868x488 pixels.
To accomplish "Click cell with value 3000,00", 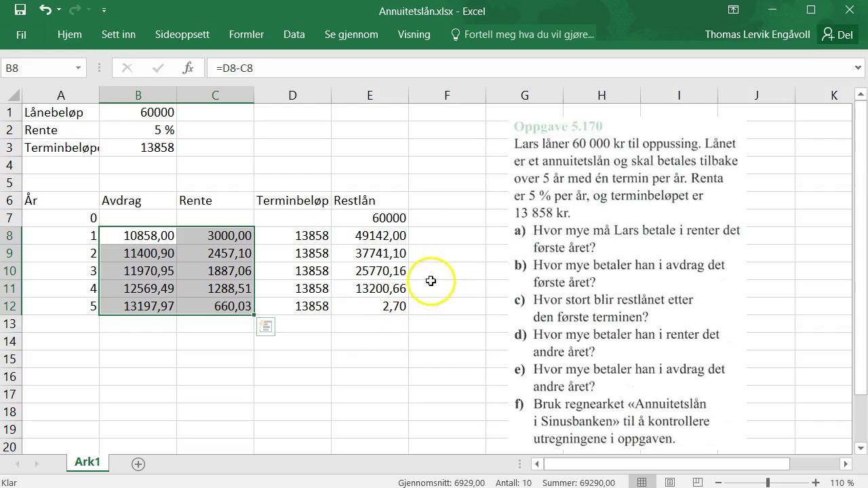I will pyautogui.click(x=215, y=236).
